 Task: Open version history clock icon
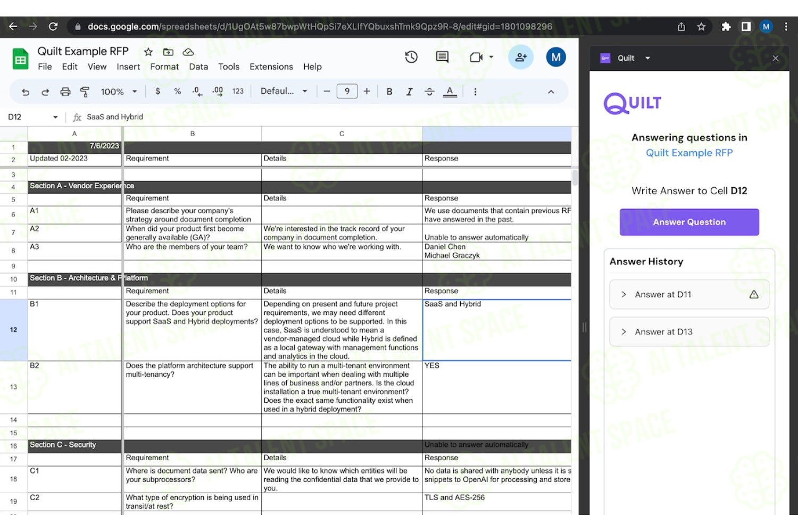(x=411, y=57)
